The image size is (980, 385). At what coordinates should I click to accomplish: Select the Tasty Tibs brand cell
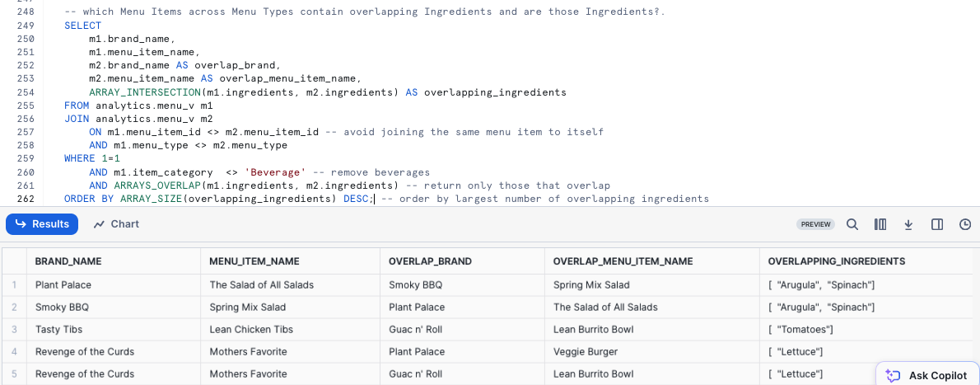point(58,330)
